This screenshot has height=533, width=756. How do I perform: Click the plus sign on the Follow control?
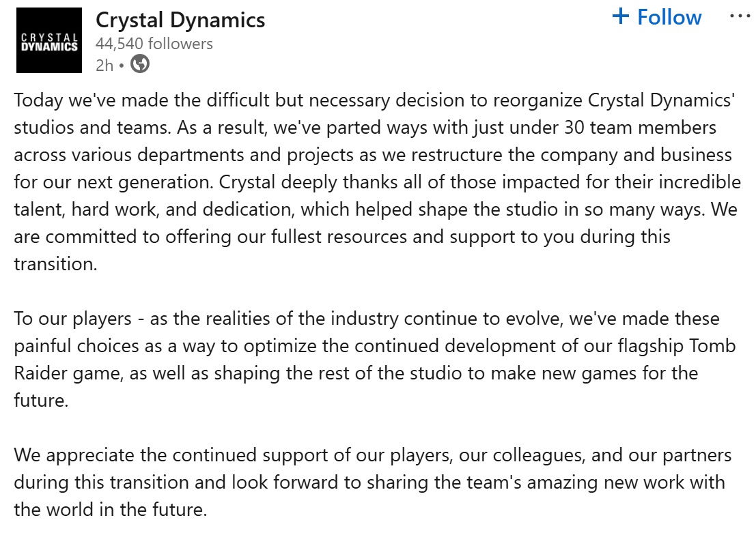tap(622, 16)
